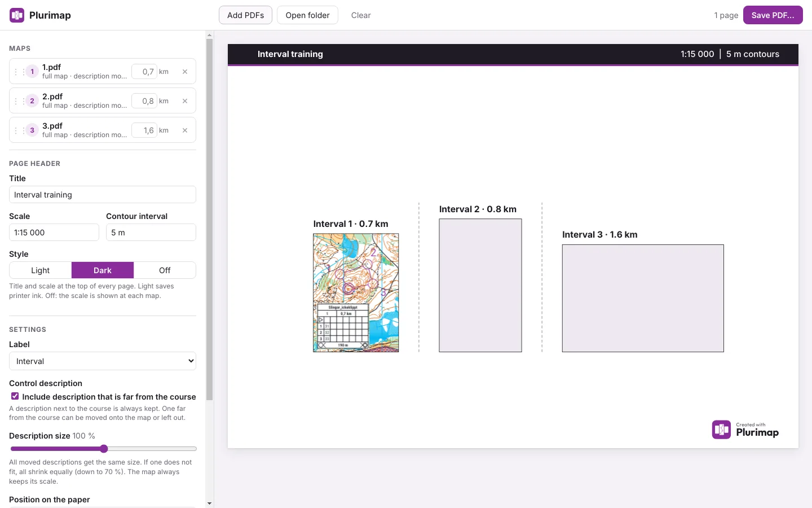Click the 1.pdf file name
This screenshot has width=812, height=508.
click(52, 67)
